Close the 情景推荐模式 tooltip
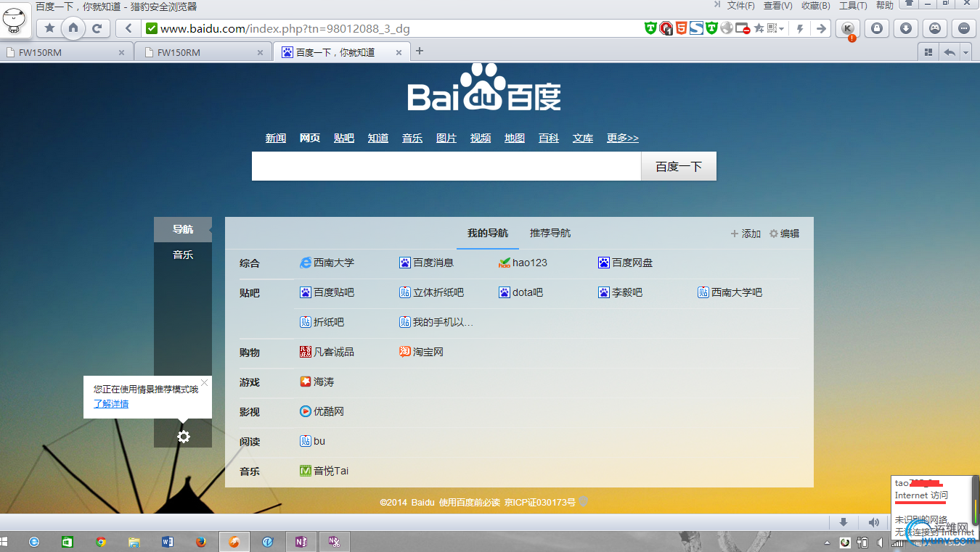 [x=204, y=382]
